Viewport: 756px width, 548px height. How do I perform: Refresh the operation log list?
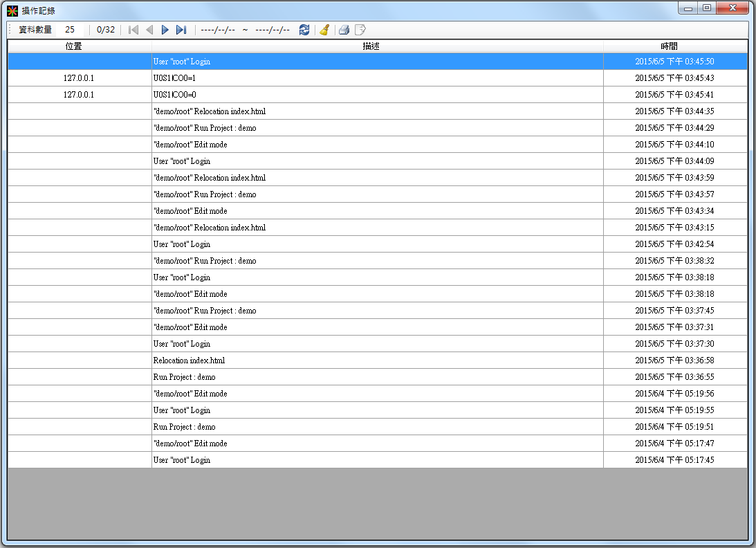[304, 30]
